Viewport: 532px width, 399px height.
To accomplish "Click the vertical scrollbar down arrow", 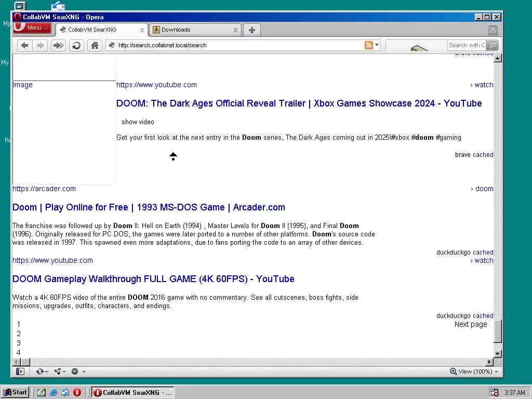I will point(498,353).
